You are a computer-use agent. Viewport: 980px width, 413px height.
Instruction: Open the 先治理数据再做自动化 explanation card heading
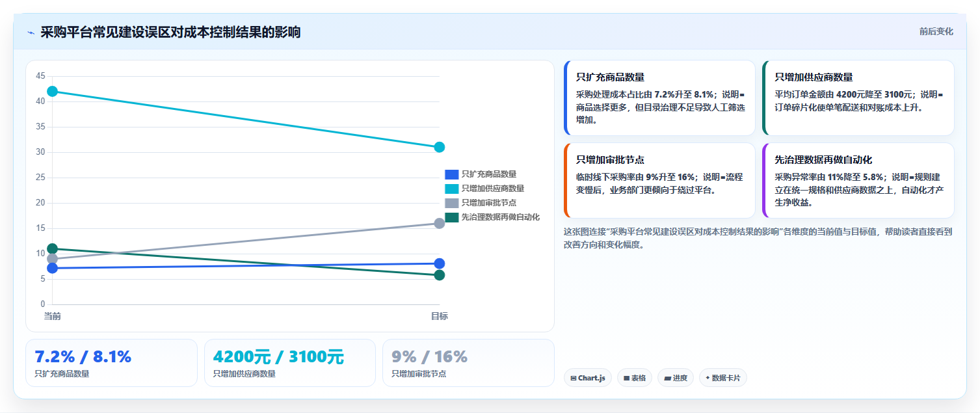[823, 160]
